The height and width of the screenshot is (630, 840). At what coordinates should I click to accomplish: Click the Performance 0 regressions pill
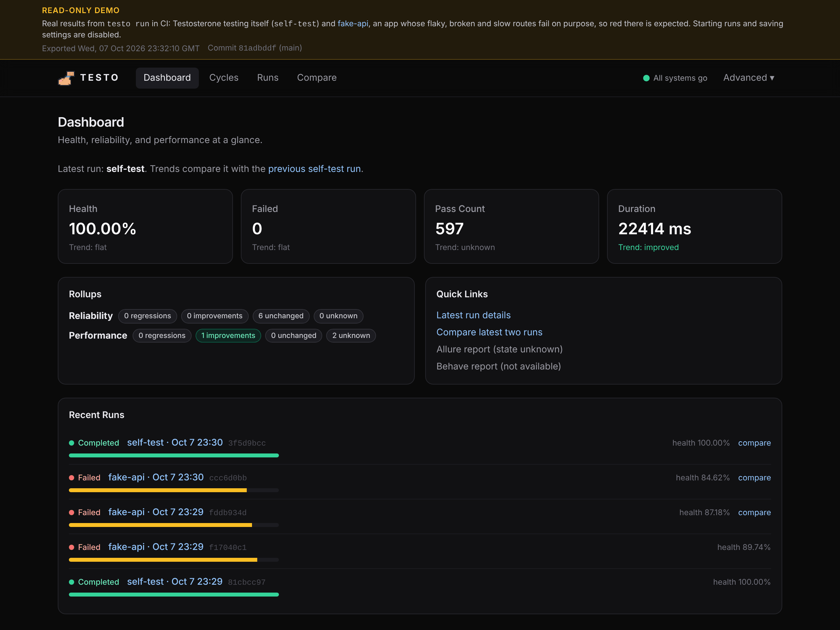click(x=162, y=336)
